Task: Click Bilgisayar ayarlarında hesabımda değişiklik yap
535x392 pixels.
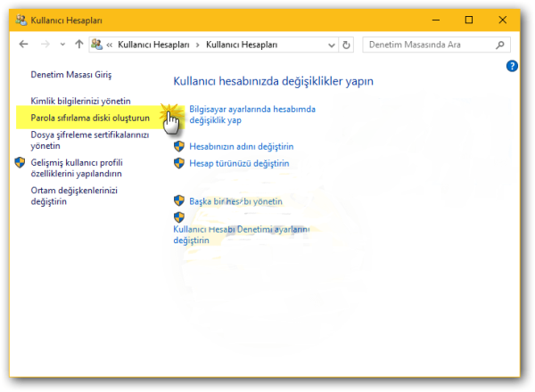Action: point(252,115)
